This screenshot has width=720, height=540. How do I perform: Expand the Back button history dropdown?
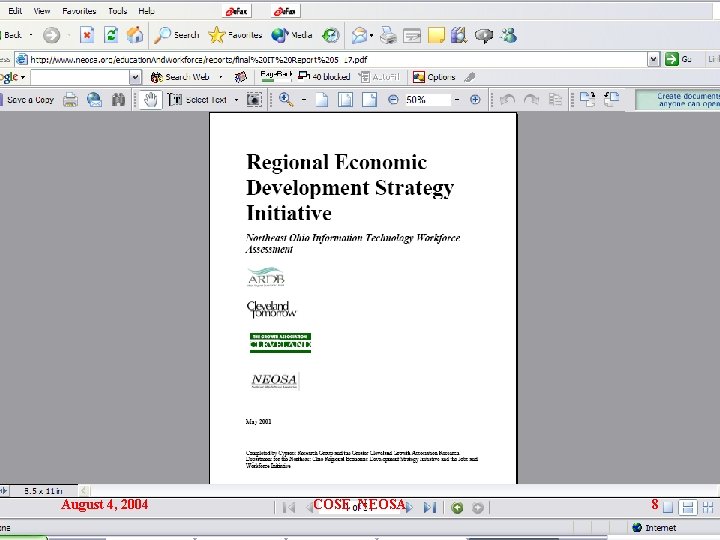coord(31,35)
